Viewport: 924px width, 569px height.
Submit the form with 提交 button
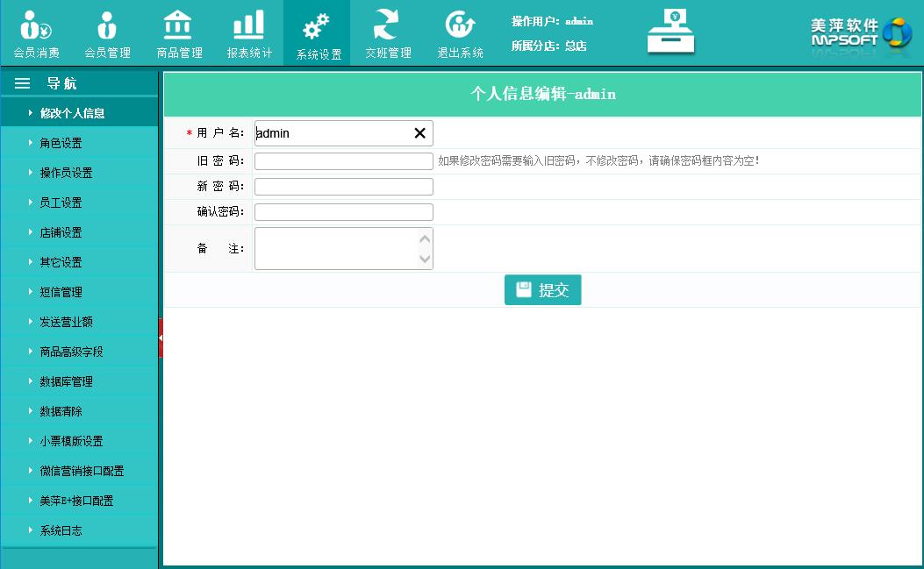[542, 290]
